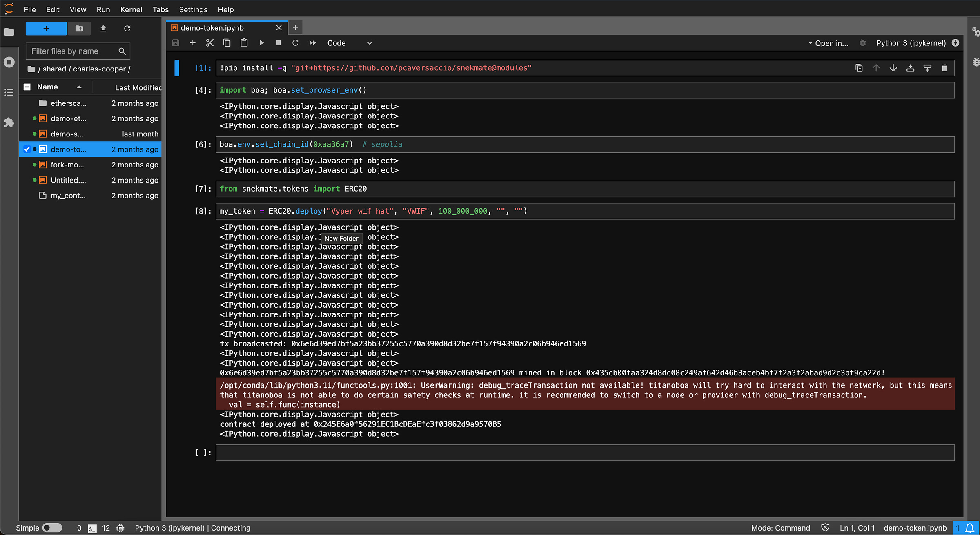Screen dimensions: 980x535
Task: Click the sepolia set_chain_id code cell
Action: (585, 145)
